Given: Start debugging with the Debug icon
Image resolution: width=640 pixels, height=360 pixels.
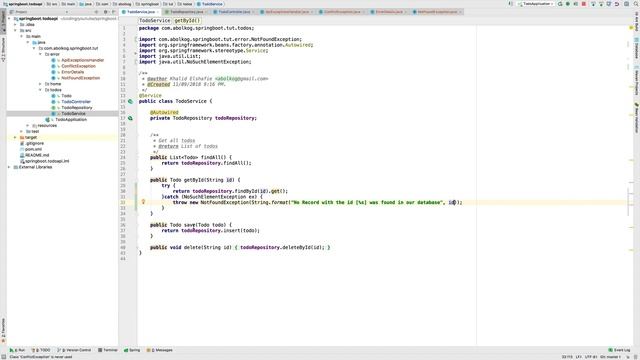Looking at the screenshot, I should pyautogui.click(x=568, y=4).
